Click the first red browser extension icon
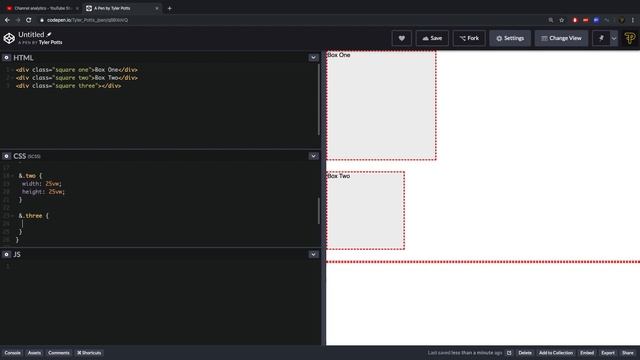Image resolution: width=640 pixels, height=360 pixels. click(x=575, y=20)
